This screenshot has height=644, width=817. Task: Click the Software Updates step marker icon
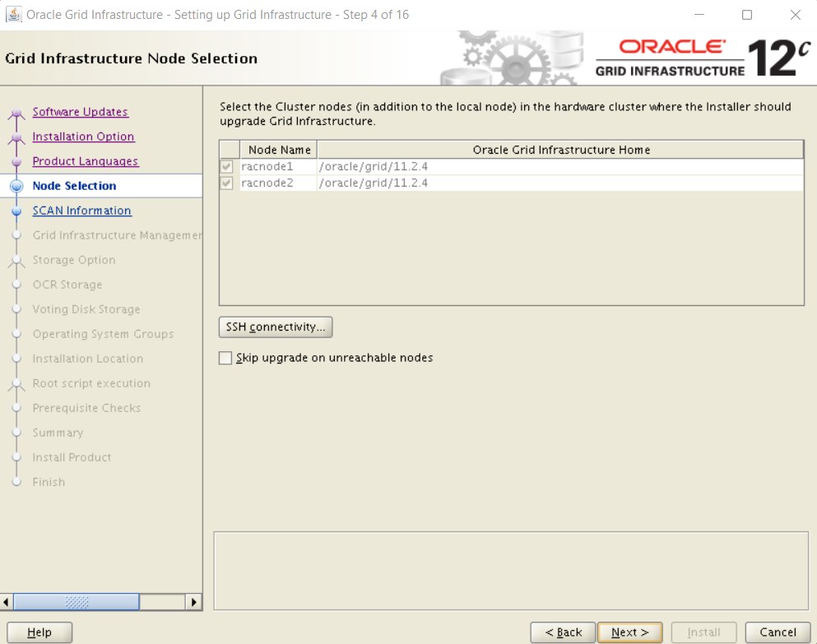(x=16, y=113)
